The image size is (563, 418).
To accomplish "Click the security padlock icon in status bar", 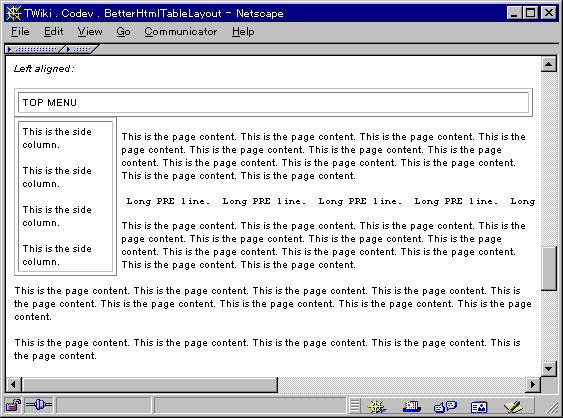I will [x=13, y=406].
